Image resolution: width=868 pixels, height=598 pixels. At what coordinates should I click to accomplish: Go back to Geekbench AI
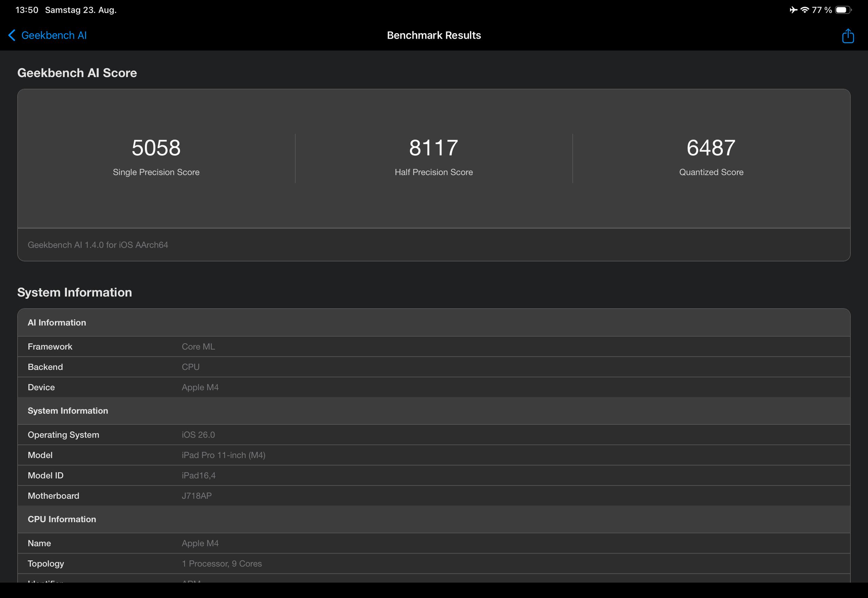(54, 35)
